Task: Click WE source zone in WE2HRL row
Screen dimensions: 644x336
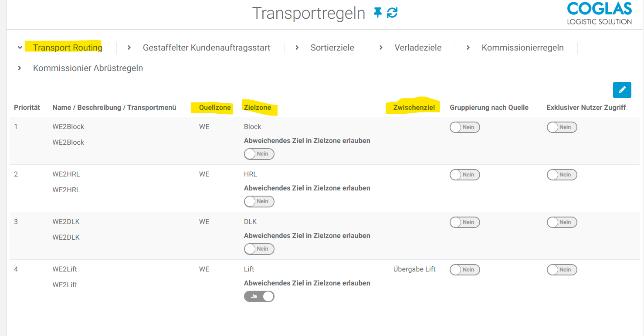Action: pyautogui.click(x=204, y=174)
